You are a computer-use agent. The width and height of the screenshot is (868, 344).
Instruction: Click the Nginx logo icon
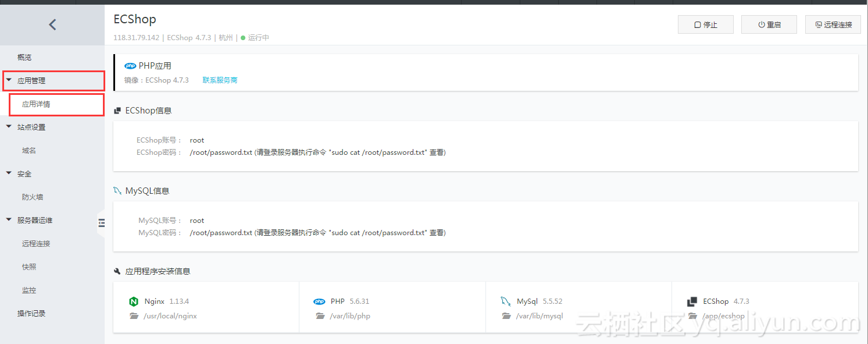click(134, 302)
